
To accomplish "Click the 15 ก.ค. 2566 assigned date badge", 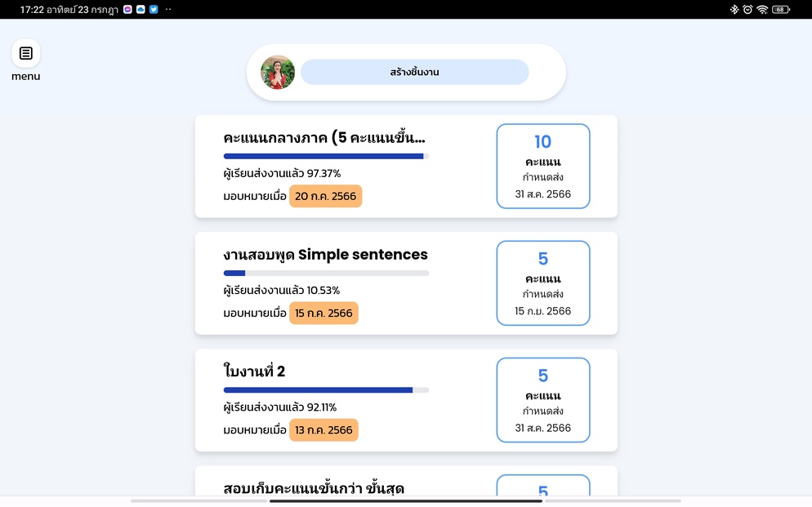I will coord(323,313).
